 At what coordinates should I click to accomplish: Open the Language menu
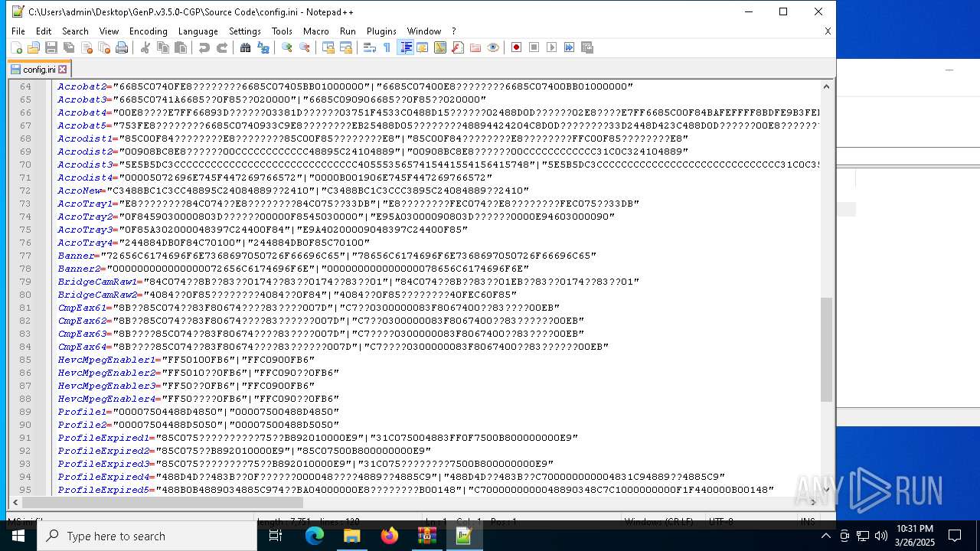pos(198,31)
